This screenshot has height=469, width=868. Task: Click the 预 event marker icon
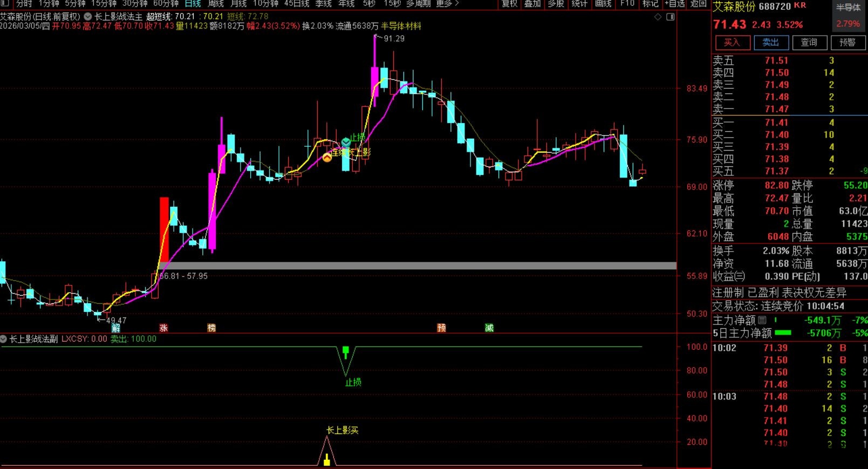(441, 328)
